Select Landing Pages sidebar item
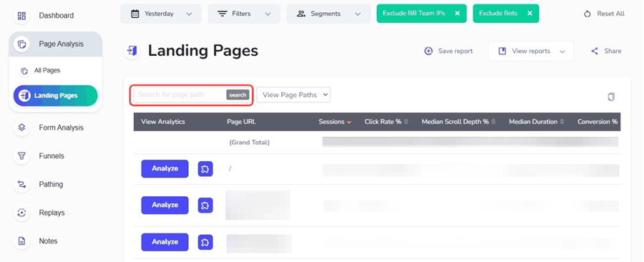 point(55,96)
